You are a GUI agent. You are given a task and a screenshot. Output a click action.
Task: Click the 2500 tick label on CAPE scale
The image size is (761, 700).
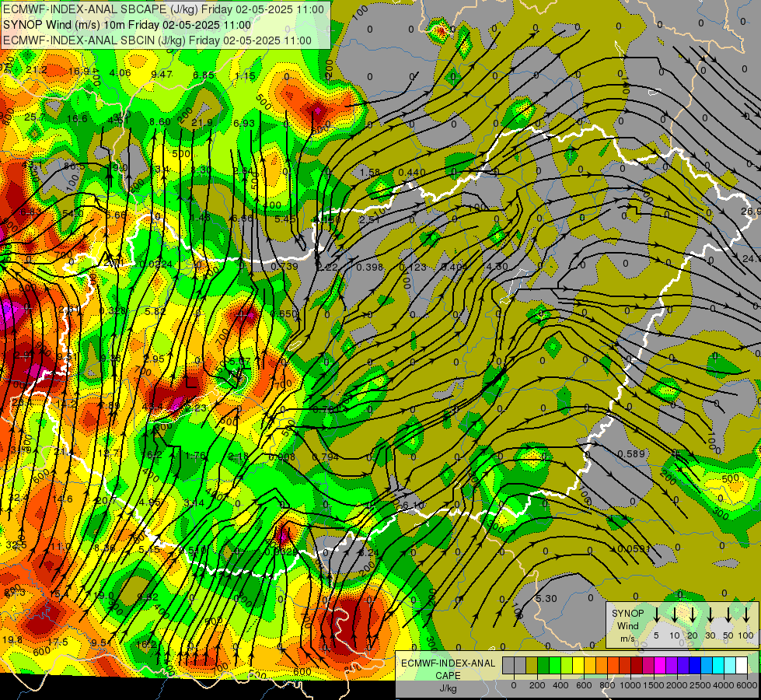click(701, 685)
